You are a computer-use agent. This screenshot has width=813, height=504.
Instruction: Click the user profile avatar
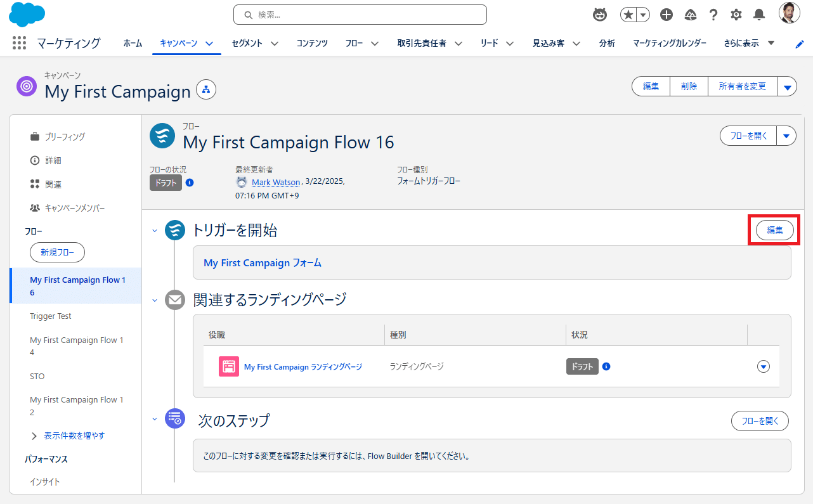pos(790,13)
